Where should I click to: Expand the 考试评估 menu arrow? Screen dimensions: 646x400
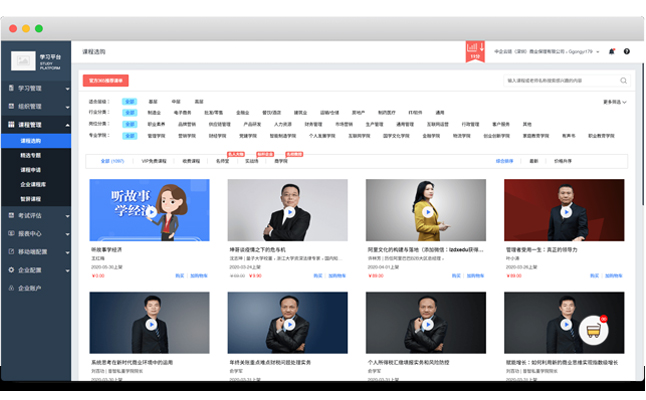[x=67, y=215]
